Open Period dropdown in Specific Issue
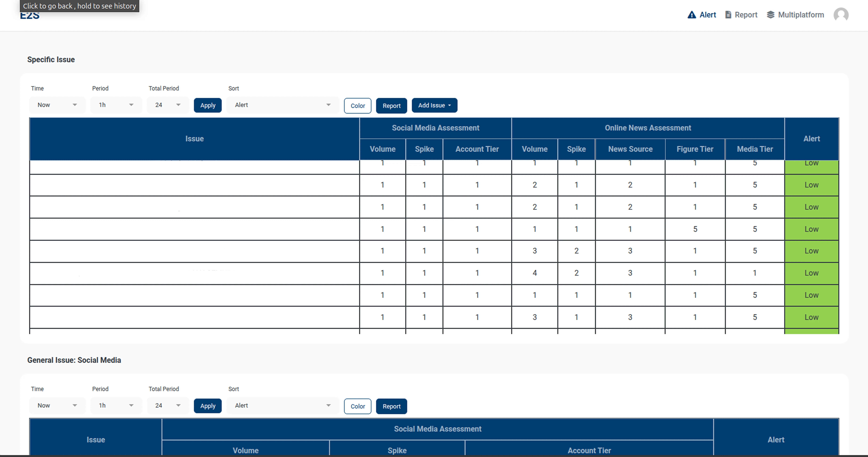Viewport: 868px width, 457px height. coord(116,105)
